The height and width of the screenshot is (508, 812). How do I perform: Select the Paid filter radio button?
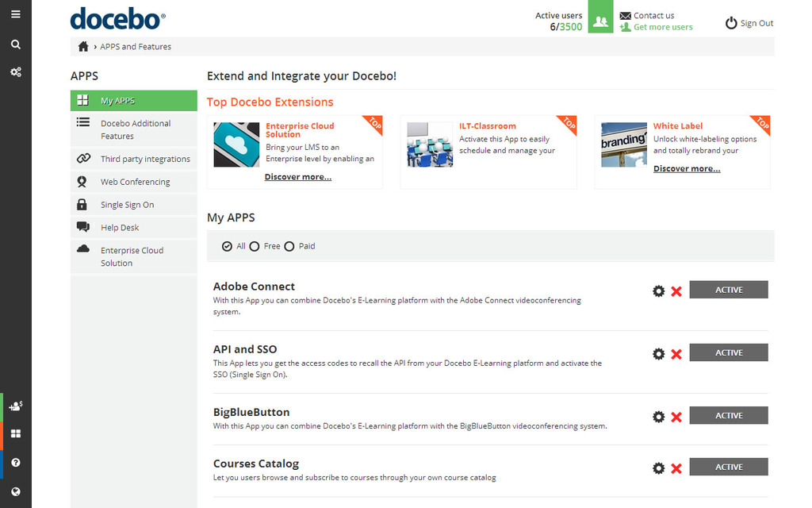(289, 247)
